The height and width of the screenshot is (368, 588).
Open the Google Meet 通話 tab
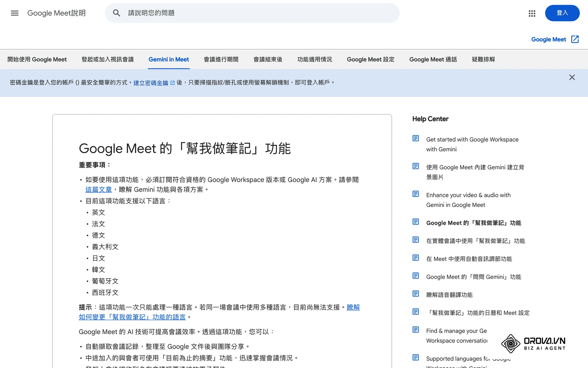coord(433,59)
